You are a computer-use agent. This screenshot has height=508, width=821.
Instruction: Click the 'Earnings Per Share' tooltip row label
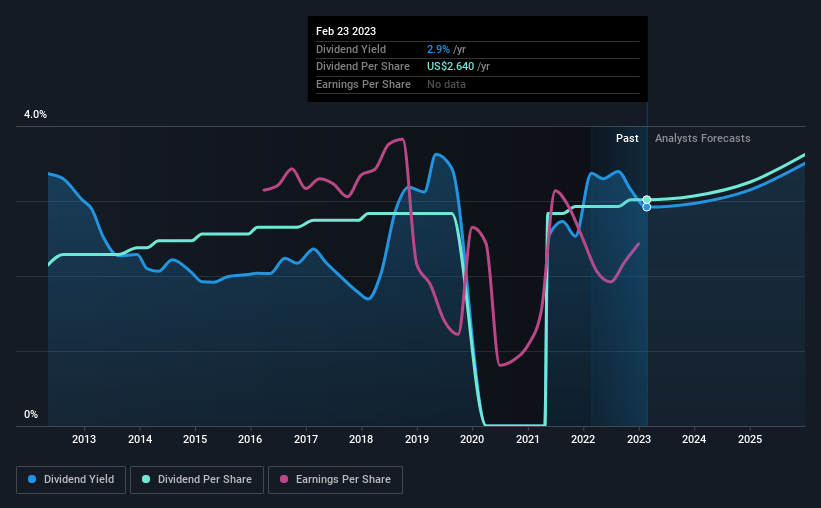[363, 84]
